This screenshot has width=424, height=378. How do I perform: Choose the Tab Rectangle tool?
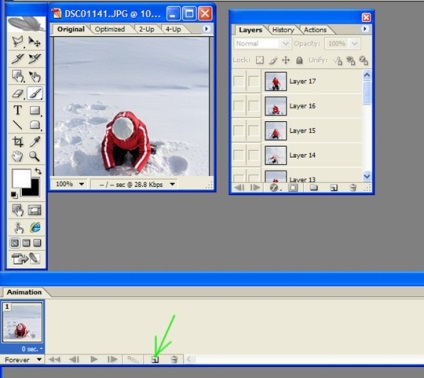pos(35,125)
